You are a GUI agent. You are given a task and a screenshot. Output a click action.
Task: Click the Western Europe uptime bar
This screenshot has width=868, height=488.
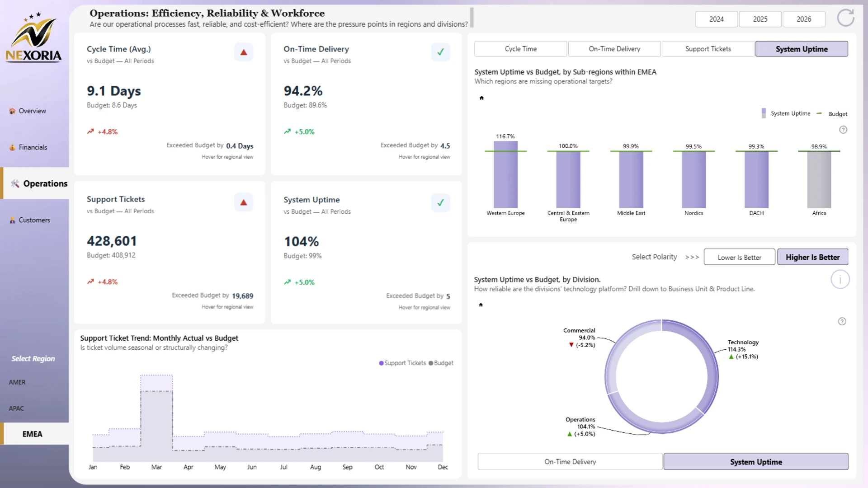pyautogui.click(x=505, y=176)
